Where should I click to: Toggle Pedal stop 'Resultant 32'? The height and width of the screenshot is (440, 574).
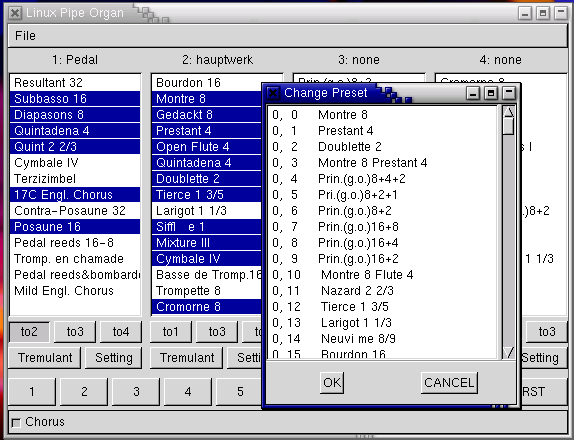(75, 83)
